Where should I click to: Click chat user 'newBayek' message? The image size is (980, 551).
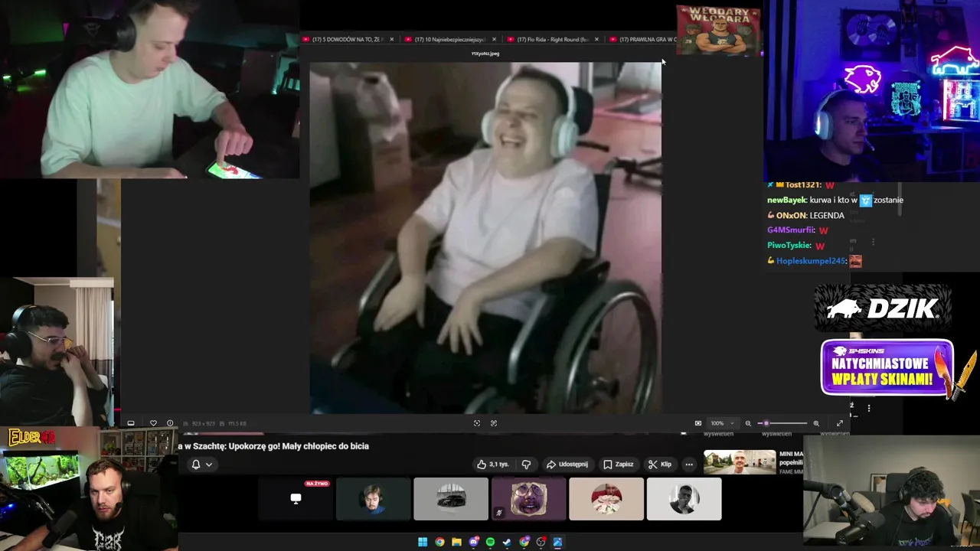[835, 200]
